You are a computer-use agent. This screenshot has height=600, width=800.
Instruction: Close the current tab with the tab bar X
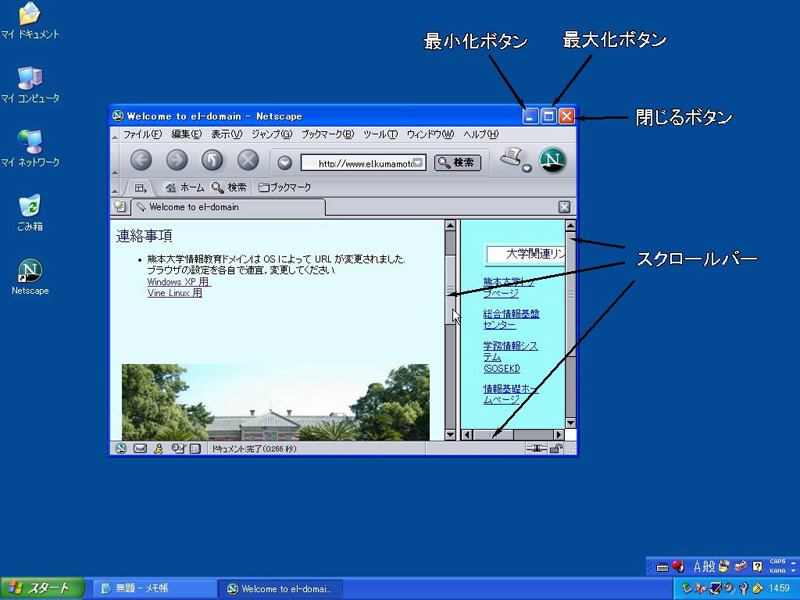click(564, 207)
